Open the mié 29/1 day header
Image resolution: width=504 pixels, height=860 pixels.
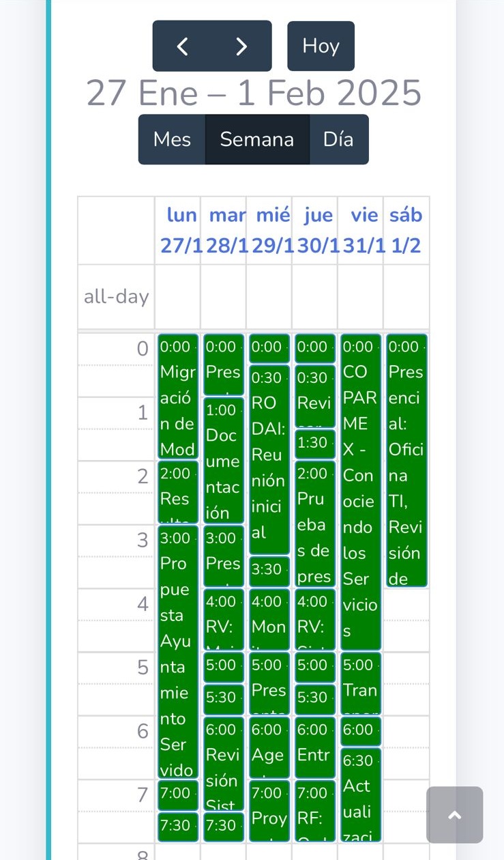[272, 231]
